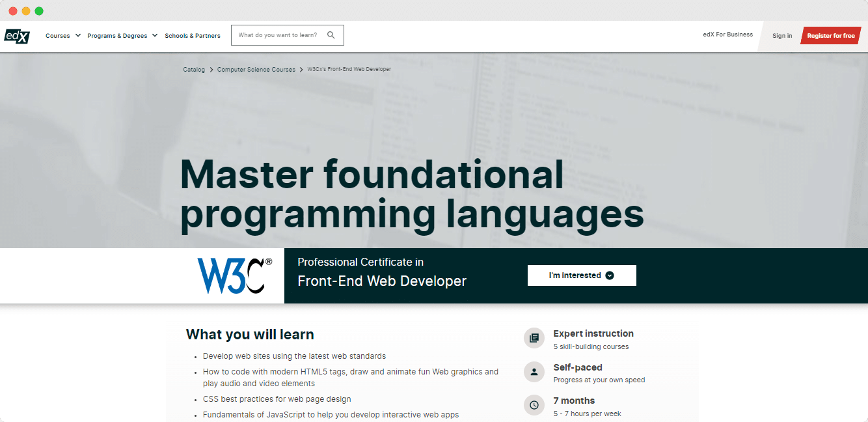Click the Self-paced person icon

tap(534, 372)
